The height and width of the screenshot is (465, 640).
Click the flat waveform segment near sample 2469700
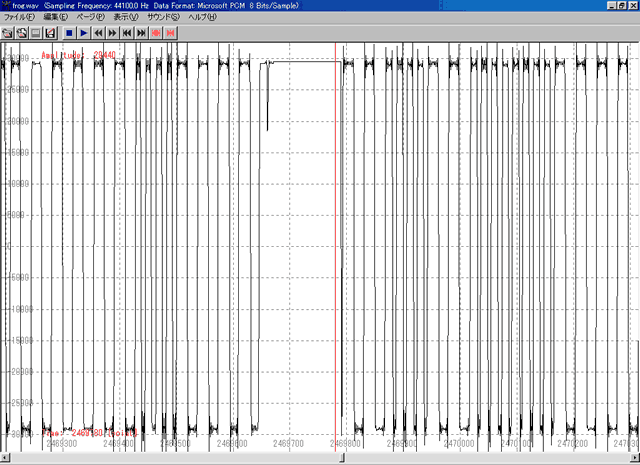(305, 62)
